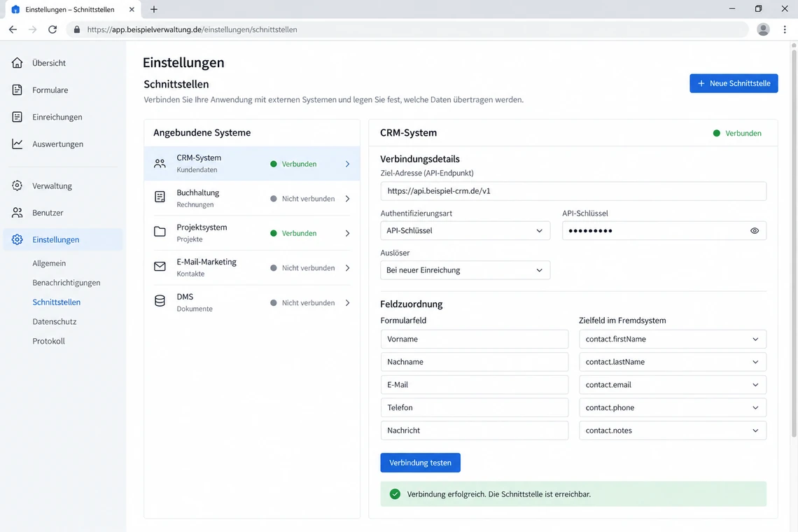Viewport: 798px width, 532px height.
Task: Open the contact.firstName target field dropdown
Action: pos(672,339)
